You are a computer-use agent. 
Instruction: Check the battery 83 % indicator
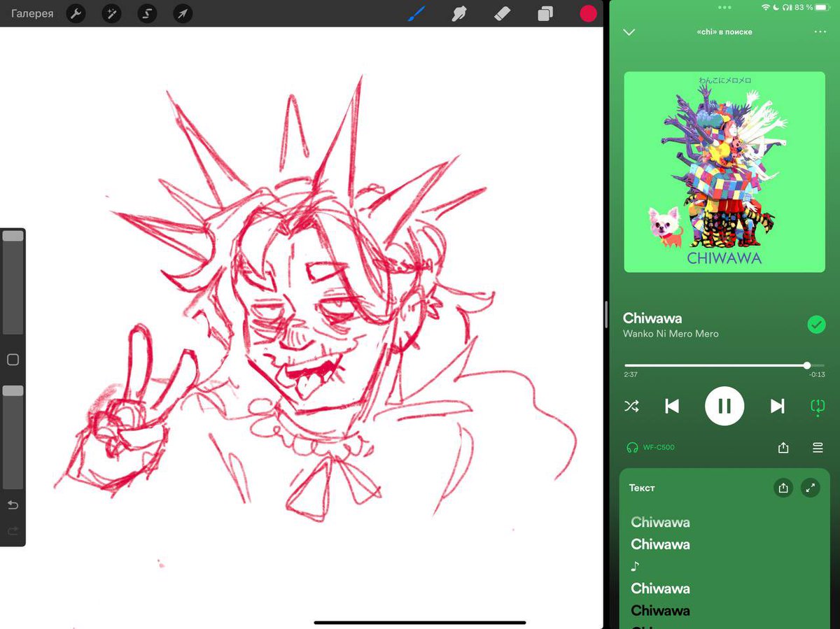(x=813, y=7)
